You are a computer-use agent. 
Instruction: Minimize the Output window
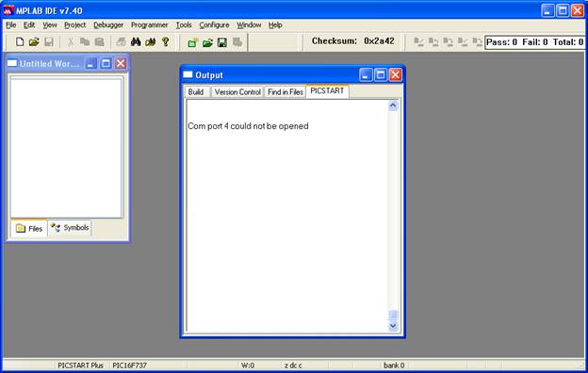(366, 75)
